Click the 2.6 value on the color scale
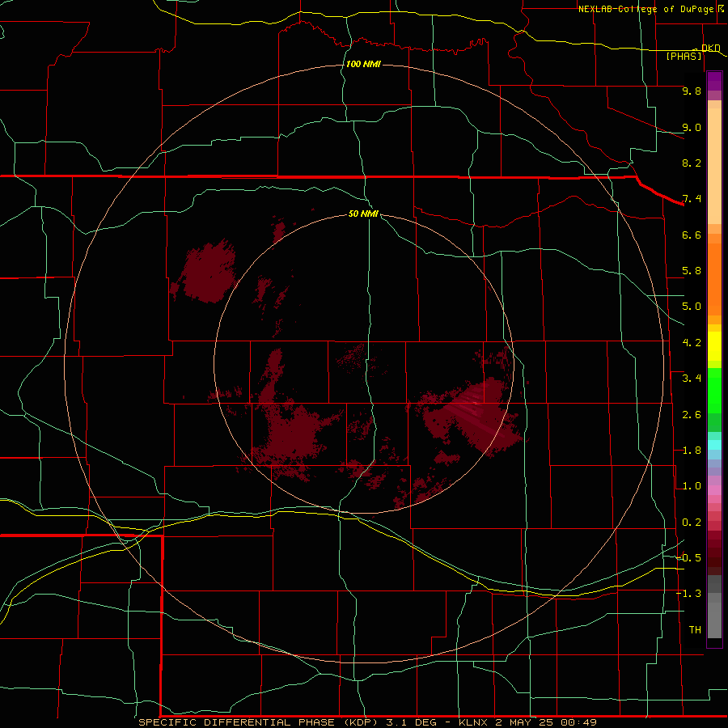The image size is (728, 728). pyautogui.click(x=692, y=415)
